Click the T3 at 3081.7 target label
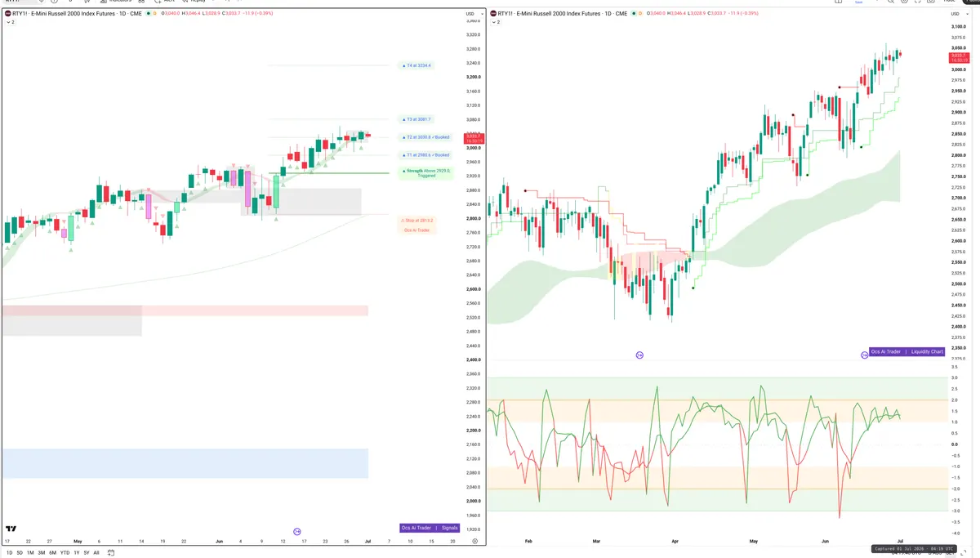 [416, 119]
